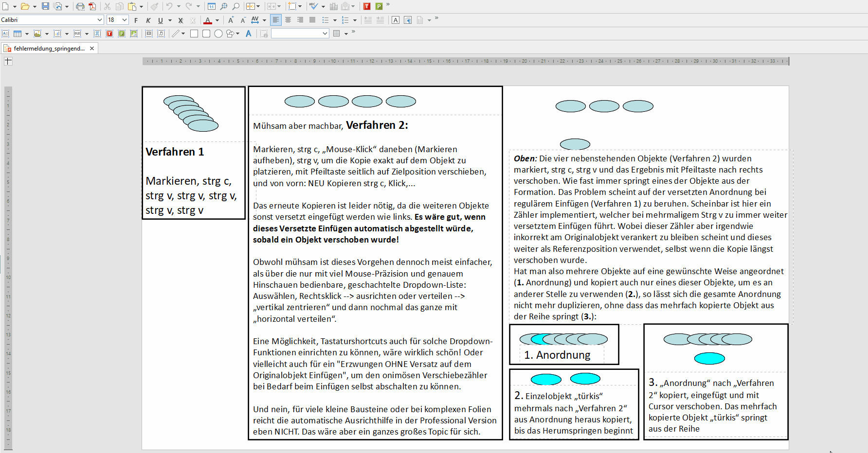Click the vertical ruler beside the slide

(8, 268)
